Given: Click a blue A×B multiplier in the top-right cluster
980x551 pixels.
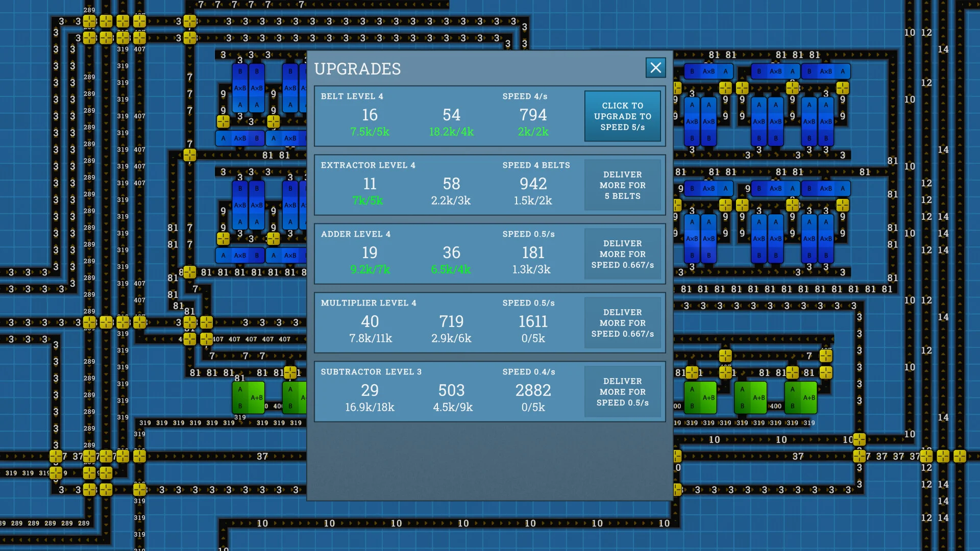Looking at the screenshot, I should (x=709, y=71).
